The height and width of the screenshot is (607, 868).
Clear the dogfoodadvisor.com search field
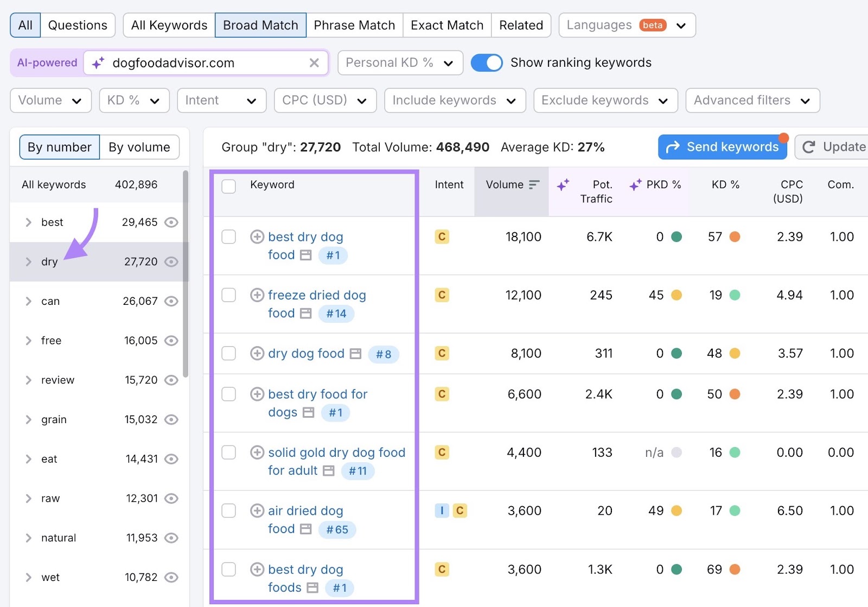click(x=314, y=62)
